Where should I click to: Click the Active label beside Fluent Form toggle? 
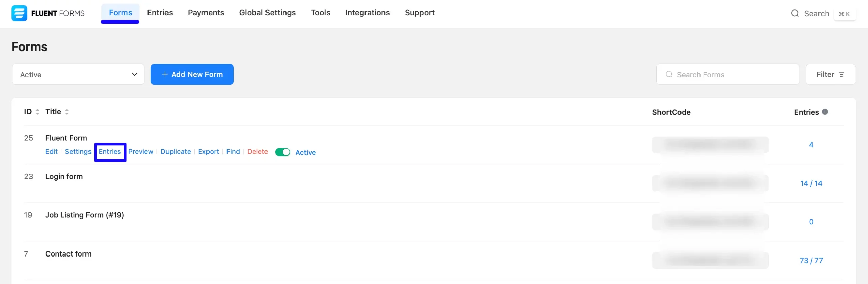click(305, 152)
